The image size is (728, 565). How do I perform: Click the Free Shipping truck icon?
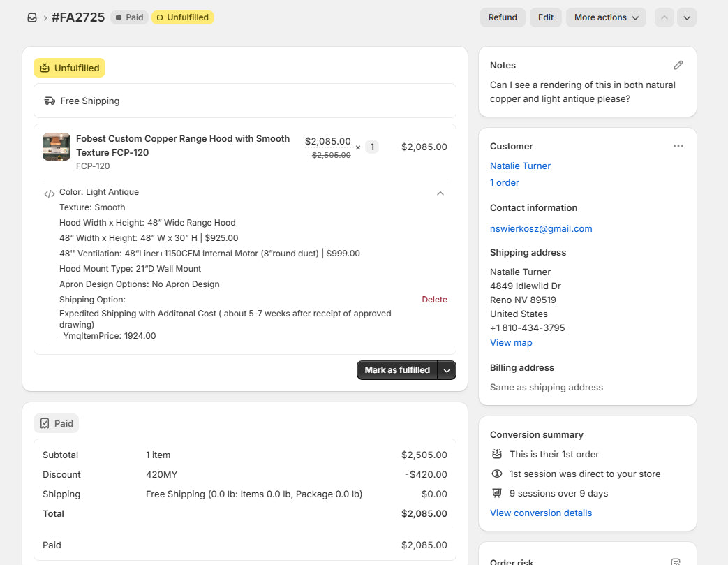[50, 101]
